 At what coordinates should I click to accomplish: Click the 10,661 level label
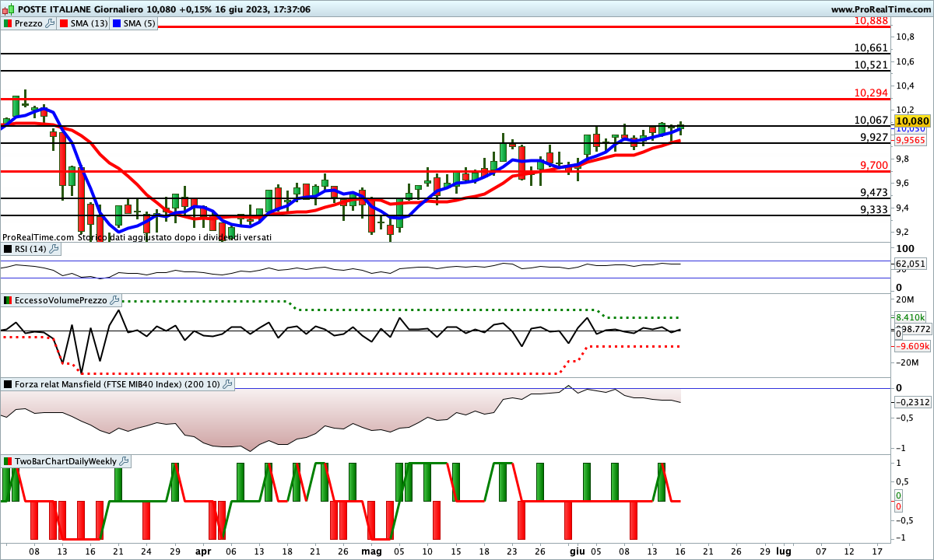pos(871,47)
